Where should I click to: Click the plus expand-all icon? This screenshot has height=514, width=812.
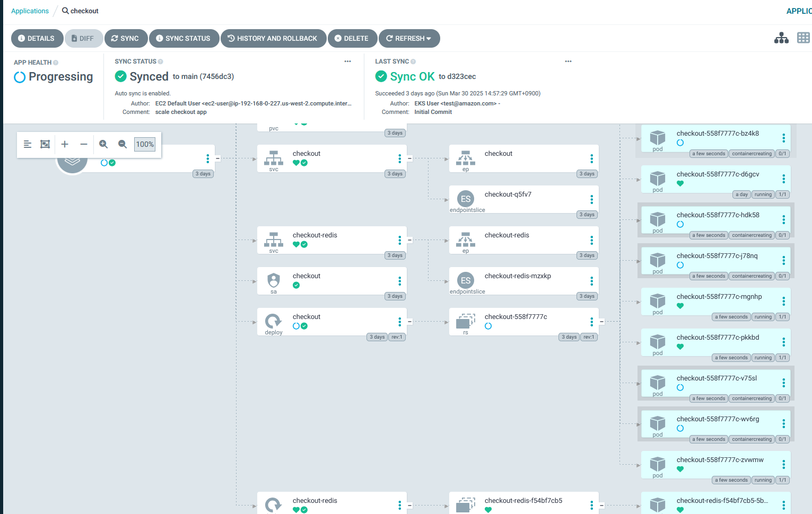[65, 144]
